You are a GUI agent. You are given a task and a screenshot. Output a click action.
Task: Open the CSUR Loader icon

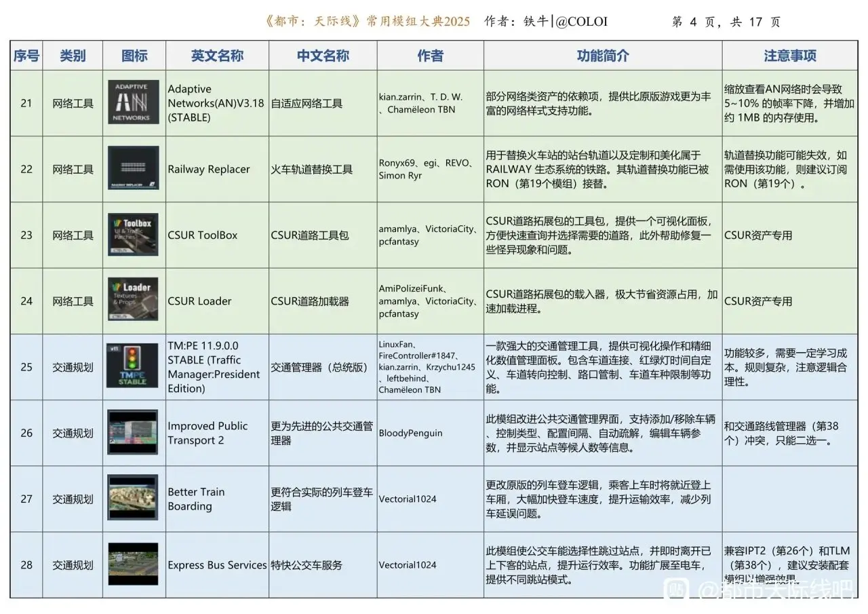[134, 300]
